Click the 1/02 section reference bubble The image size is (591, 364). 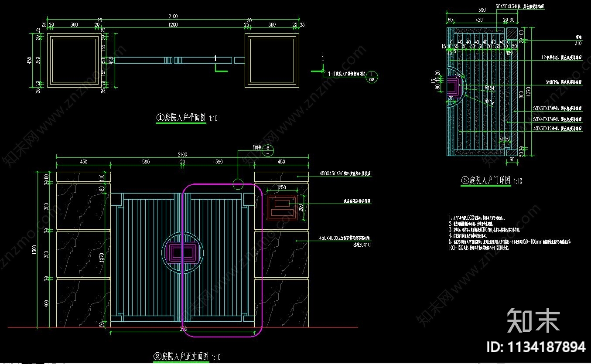tap(372, 77)
